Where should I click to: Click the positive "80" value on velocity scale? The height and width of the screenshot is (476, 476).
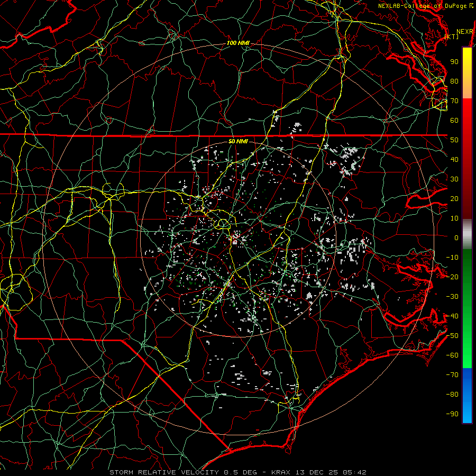click(454, 81)
